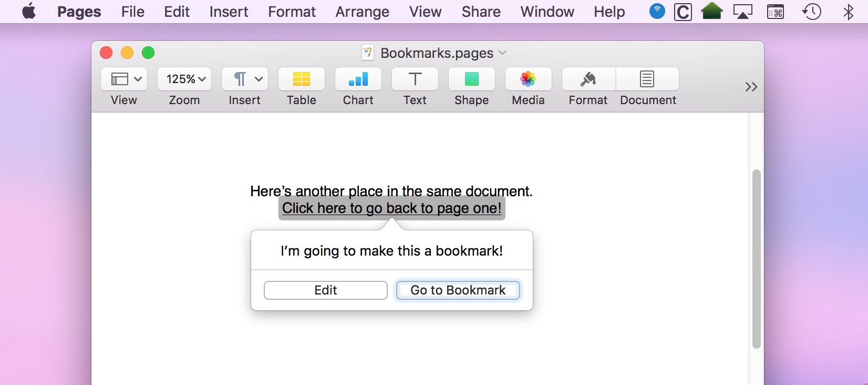Open the Bluetooth menu icon
This screenshot has width=868, height=385.
click(x=849, y=12)
